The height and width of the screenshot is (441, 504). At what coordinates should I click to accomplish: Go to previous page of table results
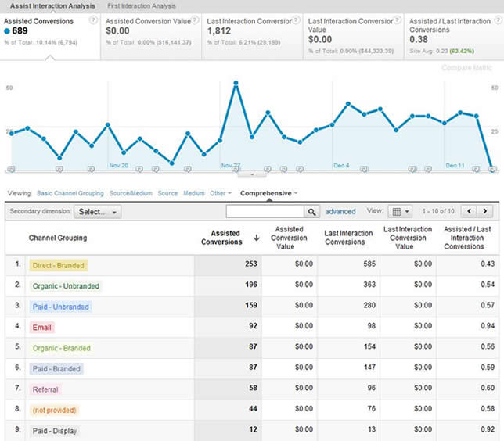[x=469, y=211]
